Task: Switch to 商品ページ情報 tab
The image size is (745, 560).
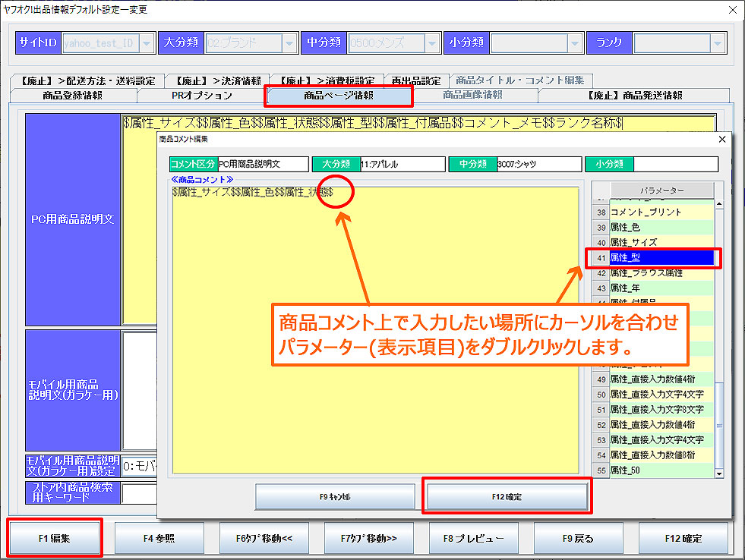Action: pyautogui.click(x=338, y=96)
